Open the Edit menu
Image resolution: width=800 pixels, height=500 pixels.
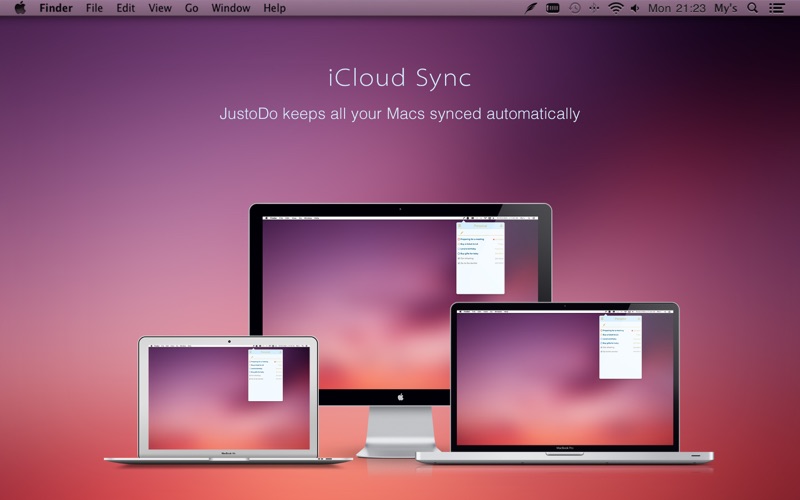[125, 8]
